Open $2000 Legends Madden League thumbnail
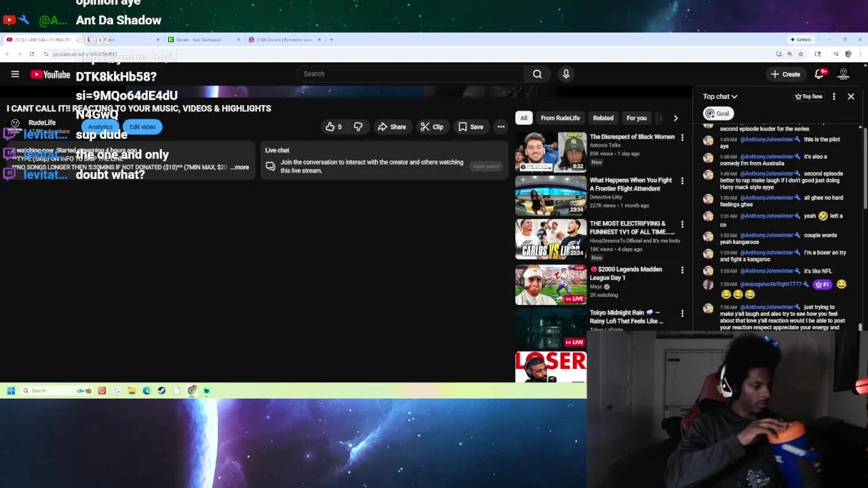868x488 pixels. coord(551,284)
